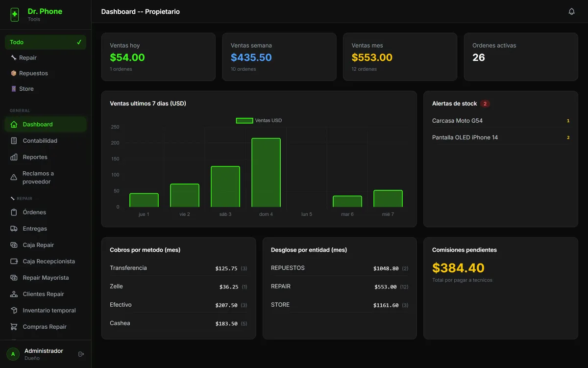Image resolution: width=588 pixels, height=368 pixels.
Task: Click the Ventas mes card
Action: tap(400, 57)
